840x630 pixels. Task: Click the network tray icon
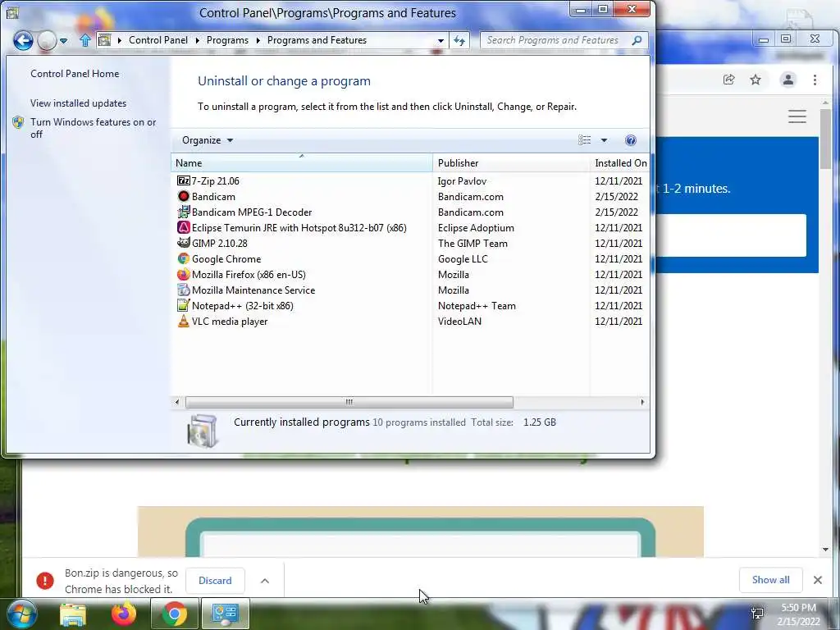757,614
